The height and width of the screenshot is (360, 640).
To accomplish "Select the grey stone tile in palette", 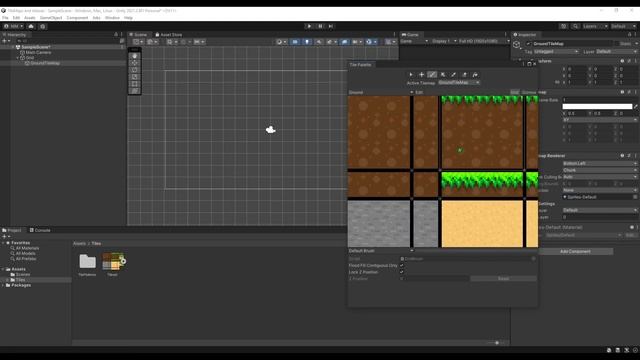I will tap(379, 224).
